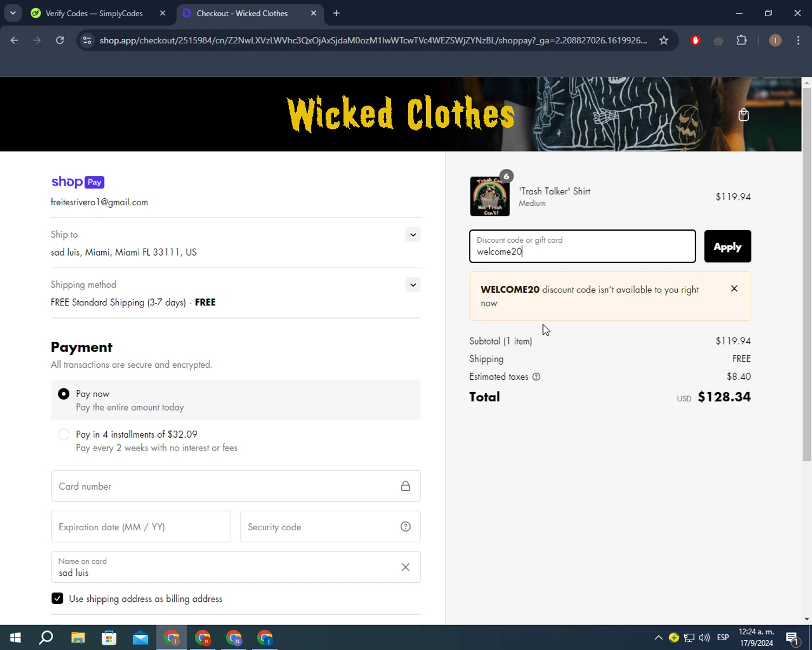Click the total amount $128.34
812x650 pixels.
pos(724,397)
